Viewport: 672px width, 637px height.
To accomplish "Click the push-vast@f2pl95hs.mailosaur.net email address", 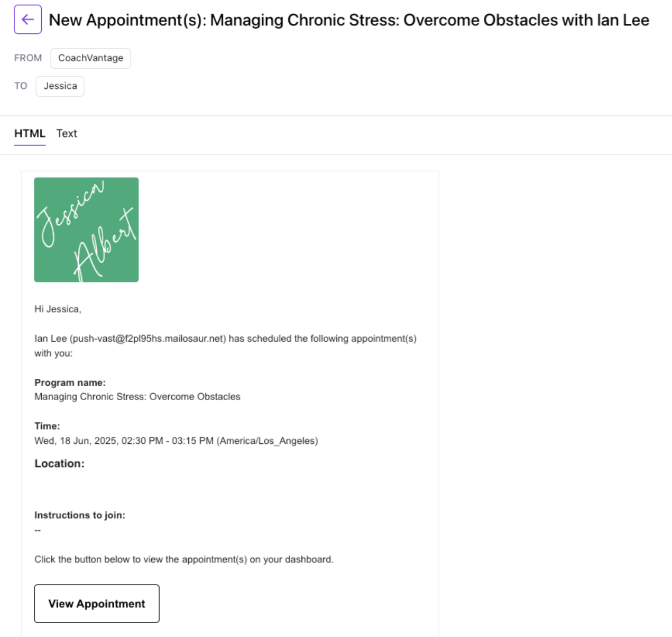I will pos(148,339).
